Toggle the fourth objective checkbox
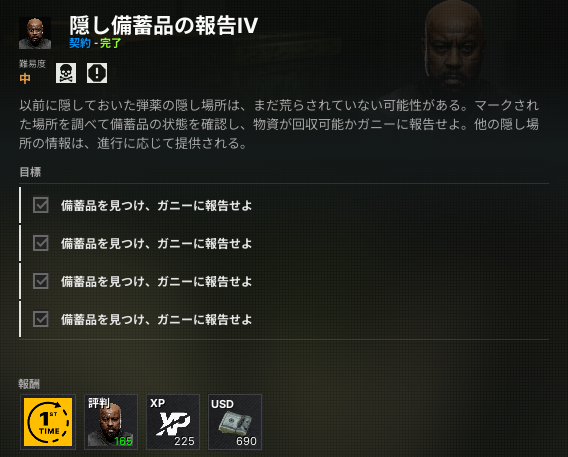 pyautogui.click(x=41, y=319)
